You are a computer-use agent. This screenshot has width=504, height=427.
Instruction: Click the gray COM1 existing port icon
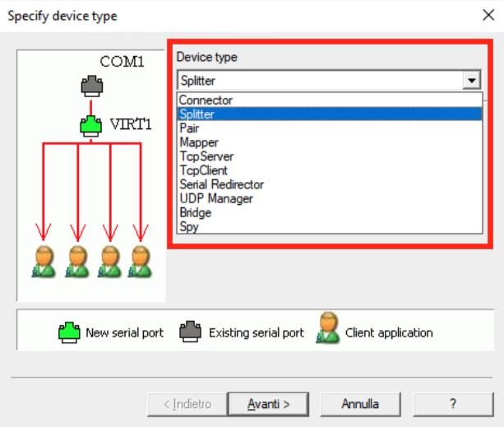pos(90,84)
